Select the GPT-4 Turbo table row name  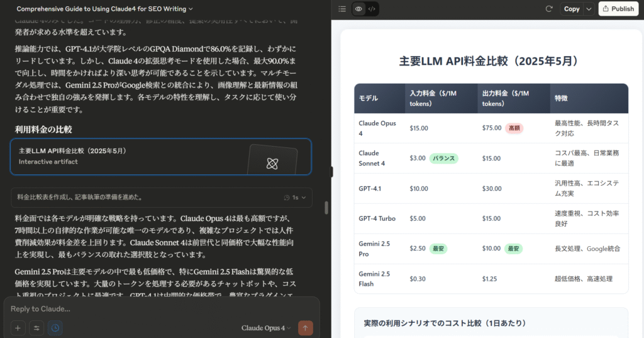[x=377, y=219]
